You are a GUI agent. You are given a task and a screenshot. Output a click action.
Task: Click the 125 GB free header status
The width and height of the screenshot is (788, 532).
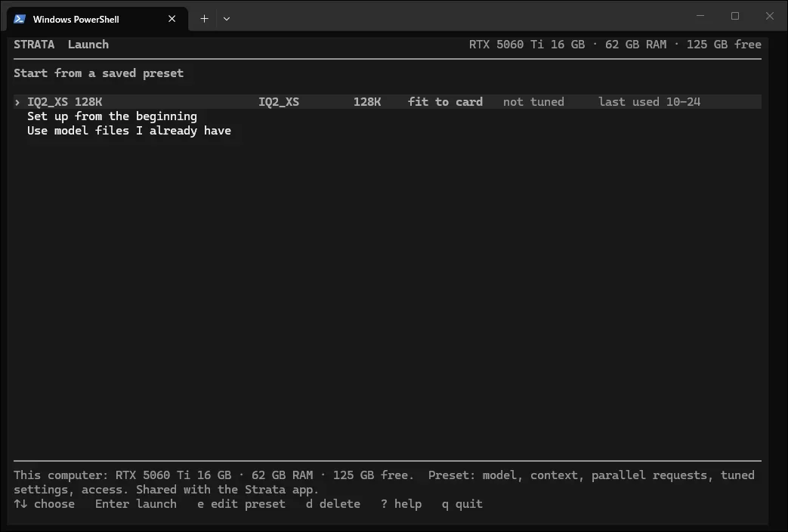pos(724,45)
